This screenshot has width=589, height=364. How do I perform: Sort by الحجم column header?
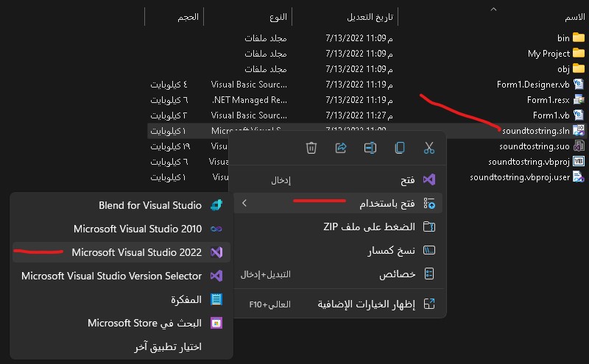188,17
